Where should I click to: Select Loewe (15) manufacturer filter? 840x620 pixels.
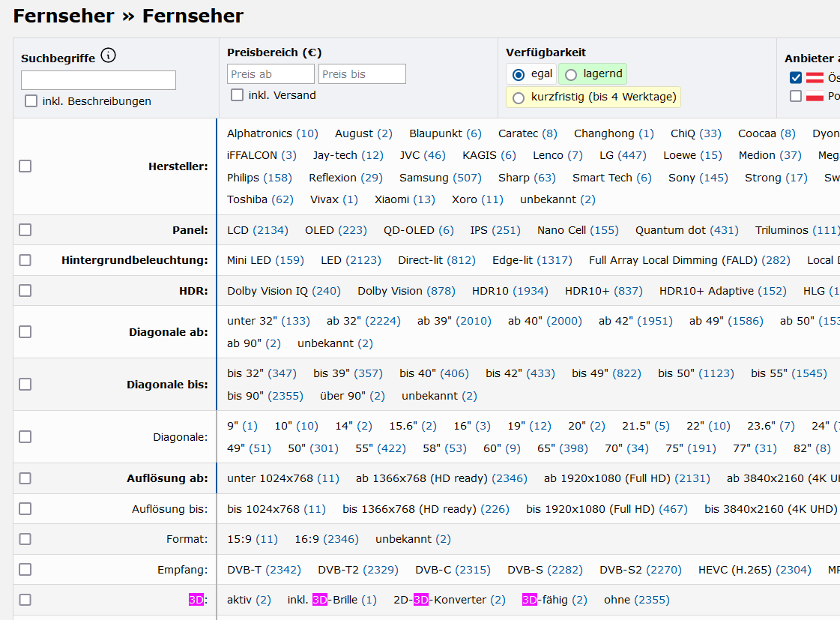(x=692, y=155)
